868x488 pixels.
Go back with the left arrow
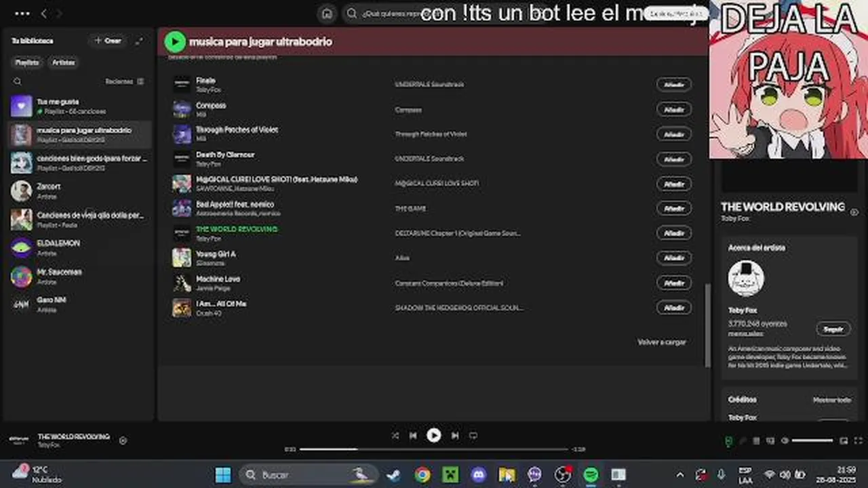(44, 14)
